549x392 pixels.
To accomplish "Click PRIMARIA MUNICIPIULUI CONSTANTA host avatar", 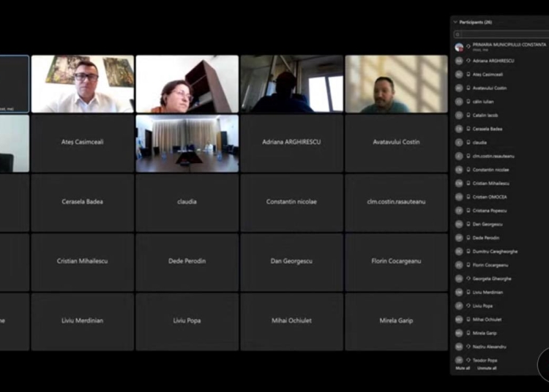I will click(x=459, y=47).
